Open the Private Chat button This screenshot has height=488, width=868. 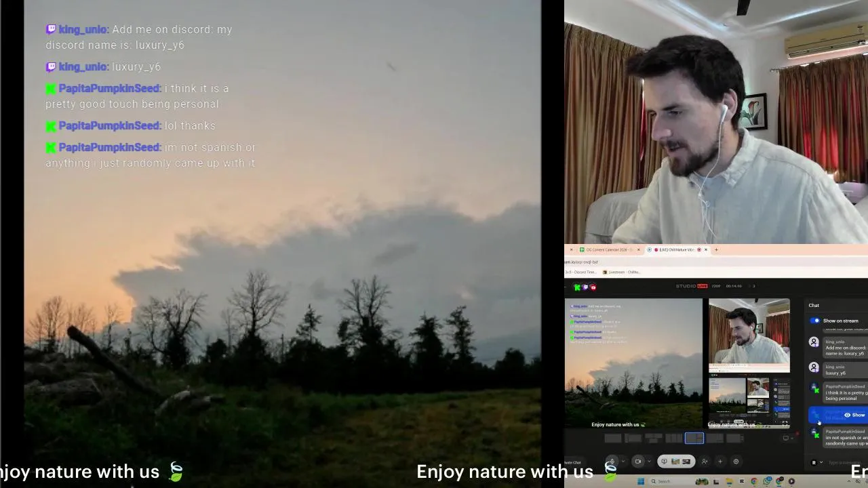pyautogui.click(x=574, y=462)
